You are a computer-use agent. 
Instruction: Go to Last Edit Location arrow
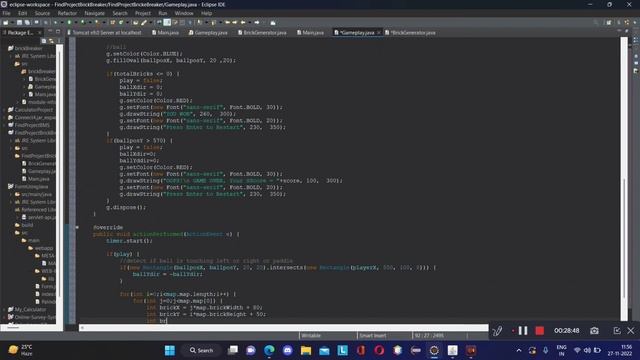coord(227,22)
